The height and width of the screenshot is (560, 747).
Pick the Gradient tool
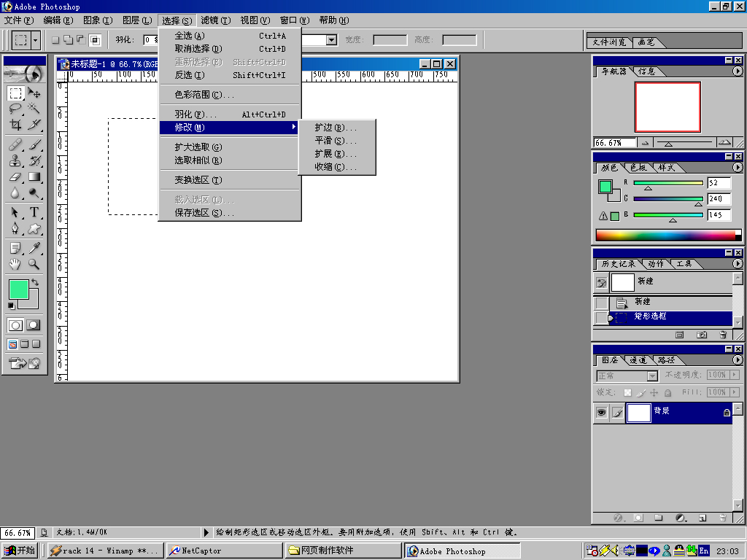tap(34, 176)
